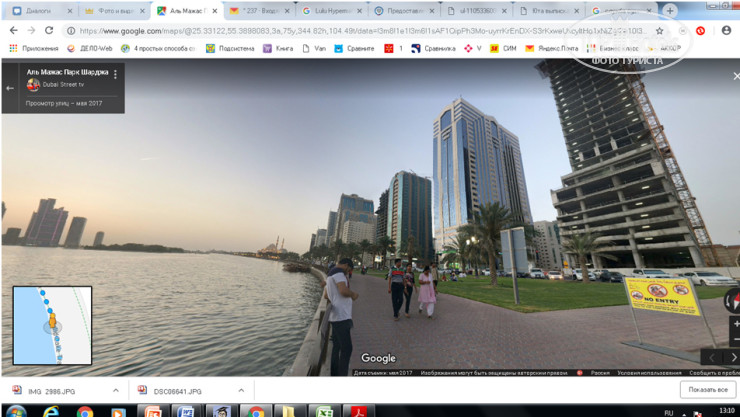Screen dimensions: 740x417
Task: Open the RU language indicator in the system tray
Action: (669, 412)
